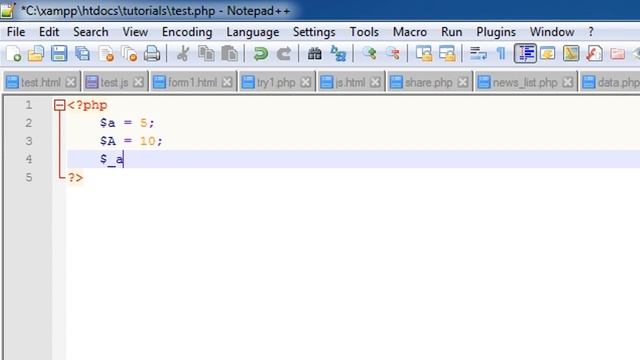Close the test.html tab
The width and height of the screenshot is (640, 360).
point(71,82)
